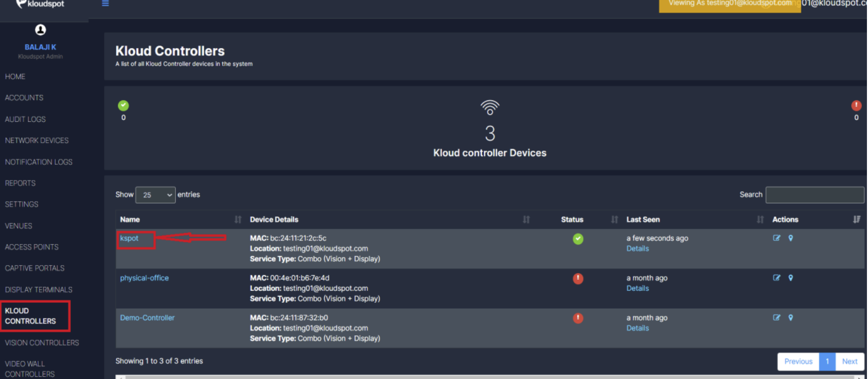Open ACCESS POINTS in the sidebar
Image resolution: width=868 pixels, height=379 pixels.
[31, 247]
